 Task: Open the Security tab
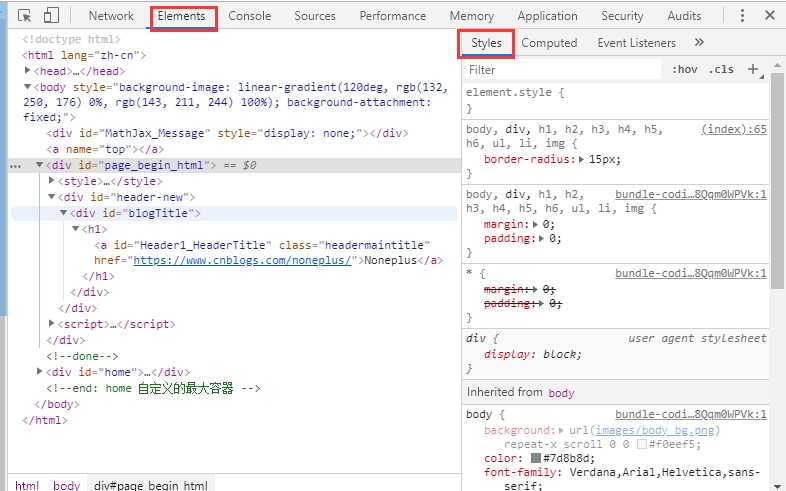pos(622,16)
